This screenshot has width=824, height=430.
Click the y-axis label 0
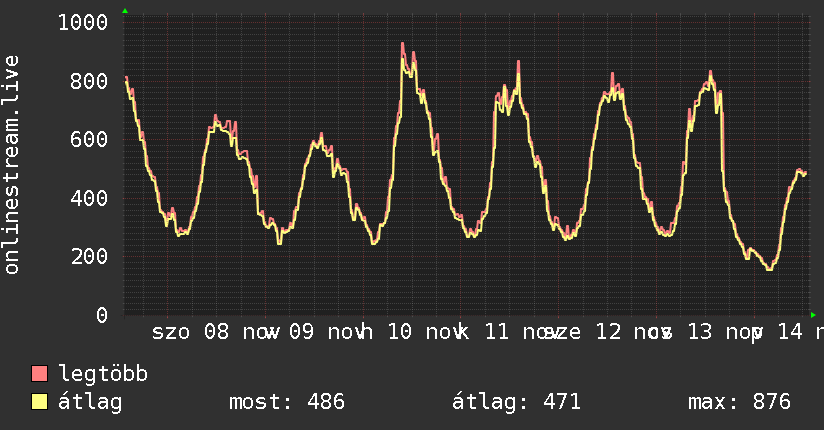[102, 315]
